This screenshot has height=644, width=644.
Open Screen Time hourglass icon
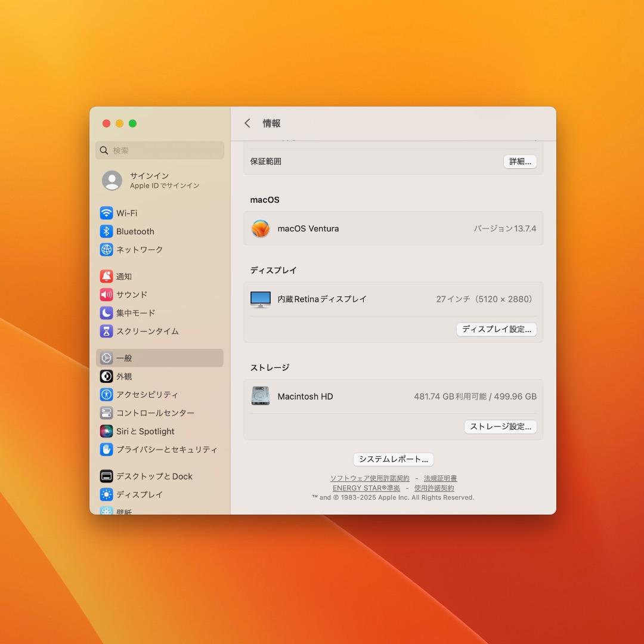point(106,332)
